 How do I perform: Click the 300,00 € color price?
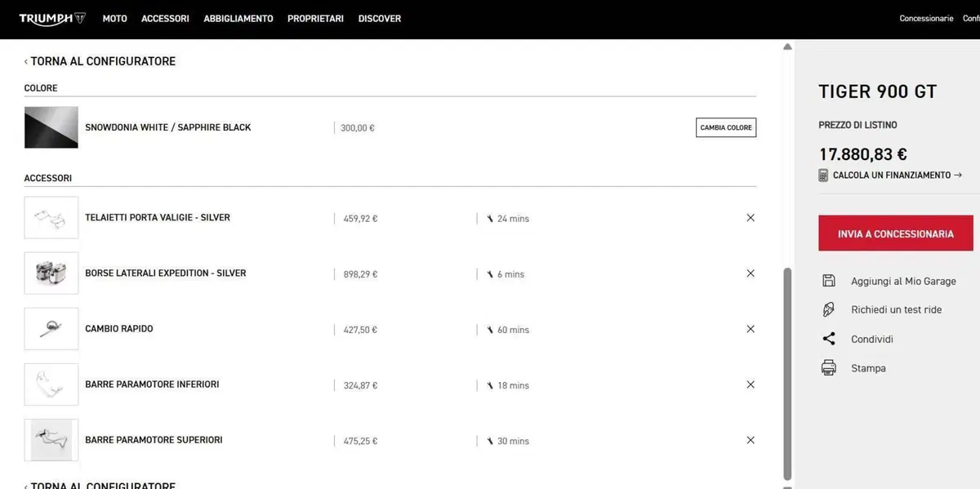[358, 128]
